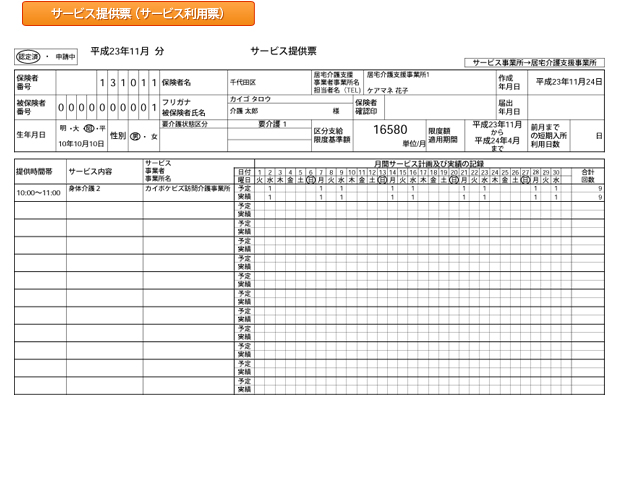Click the 居宅介護支援事業所1 value
The height and width of the screenshot is (481, 618).
[x=398, y=75]
